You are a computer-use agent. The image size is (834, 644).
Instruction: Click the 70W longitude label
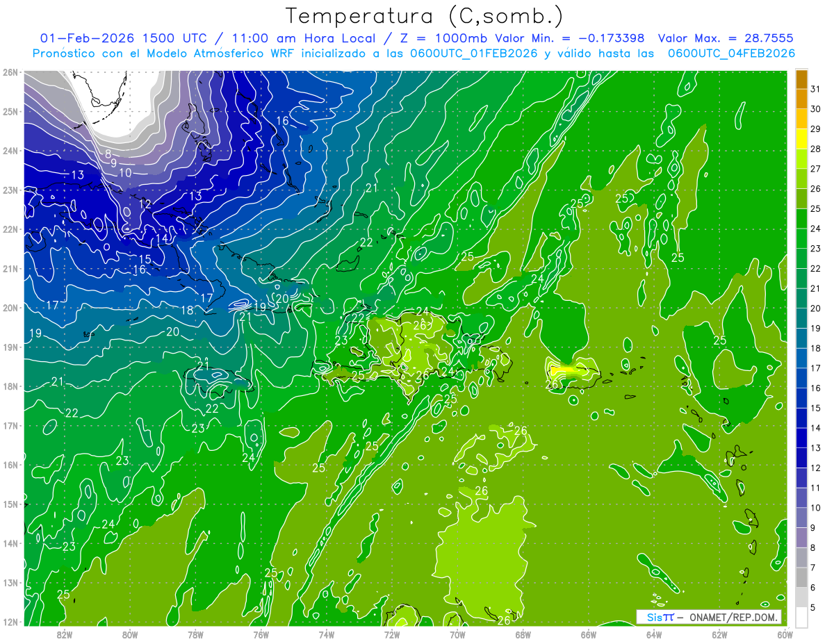click(x=457, y=634)
